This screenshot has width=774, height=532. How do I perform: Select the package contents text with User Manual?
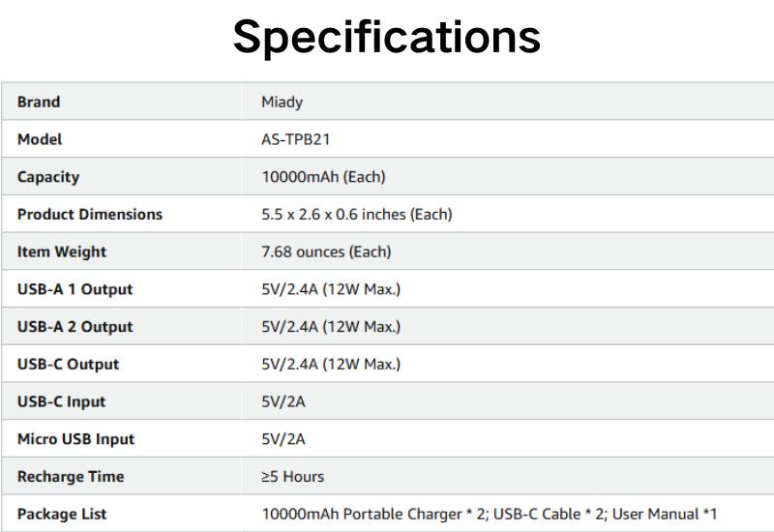490,514
